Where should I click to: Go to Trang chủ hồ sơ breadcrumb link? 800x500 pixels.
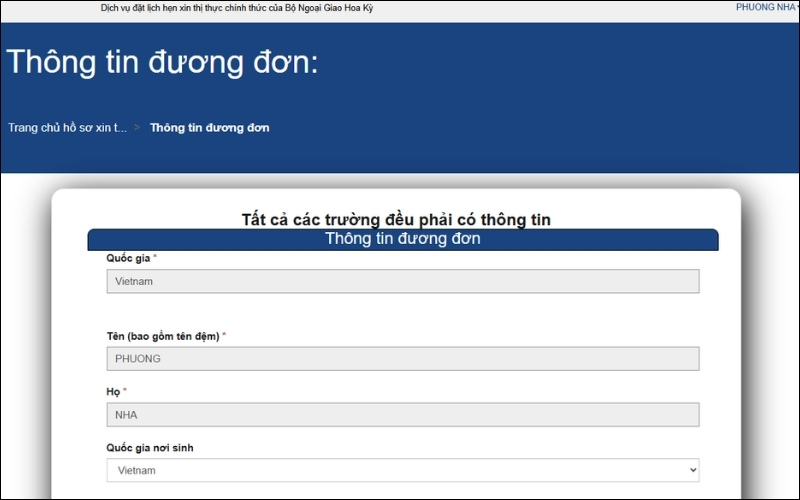click(67, 128)
